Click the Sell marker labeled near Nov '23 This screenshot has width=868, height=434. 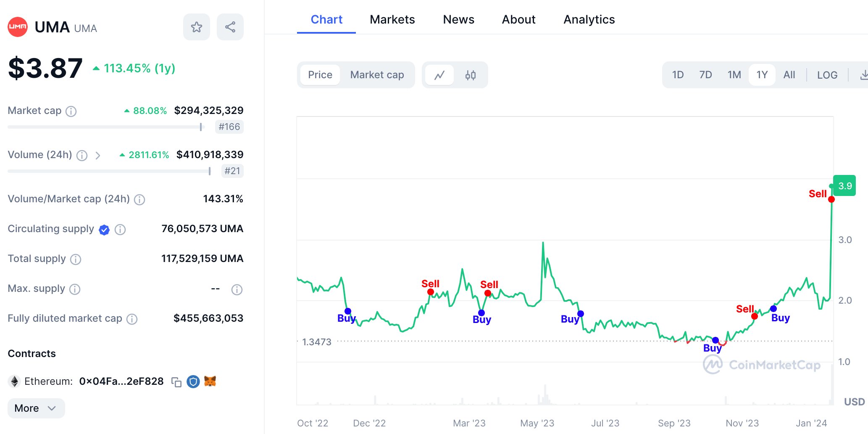(x=755, y=316)
